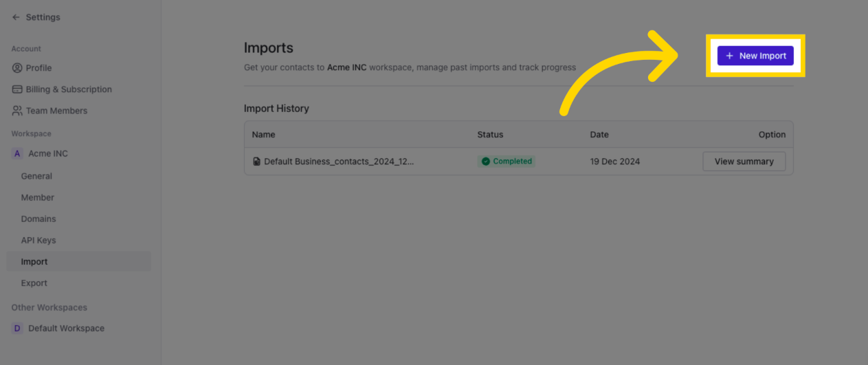Screen dimensions: 868x365
Task: Click the View summary button
Action: (x=744, y=162)
